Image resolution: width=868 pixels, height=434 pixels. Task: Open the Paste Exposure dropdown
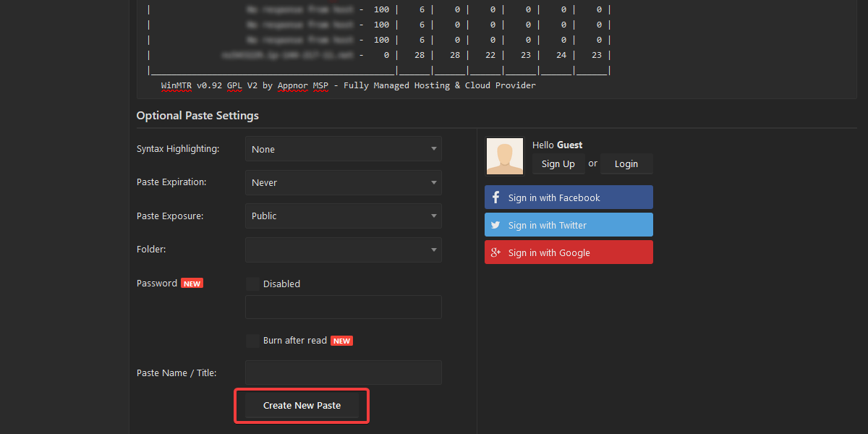pos(344,216)
